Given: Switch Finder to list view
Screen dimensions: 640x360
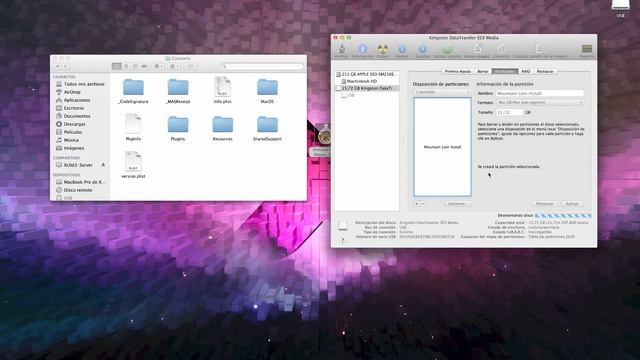Looking at the screenshot, I should click(x=126, y=66).
